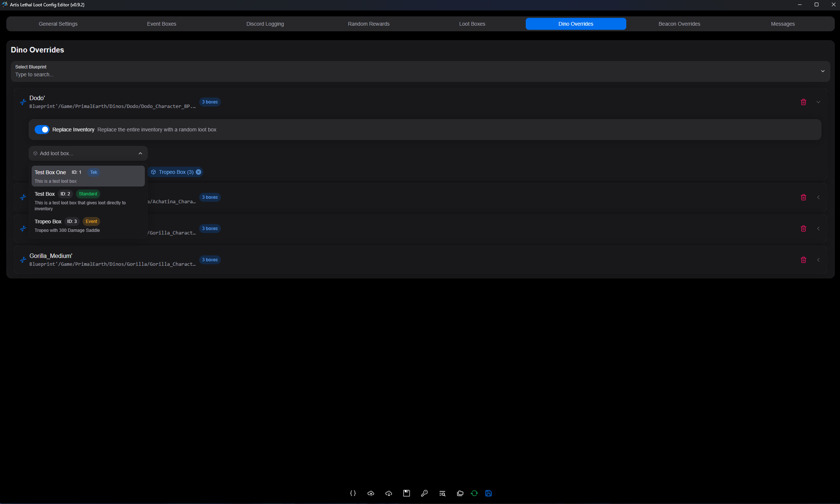Open the Loot Boxes tab

tap(472, 24)
